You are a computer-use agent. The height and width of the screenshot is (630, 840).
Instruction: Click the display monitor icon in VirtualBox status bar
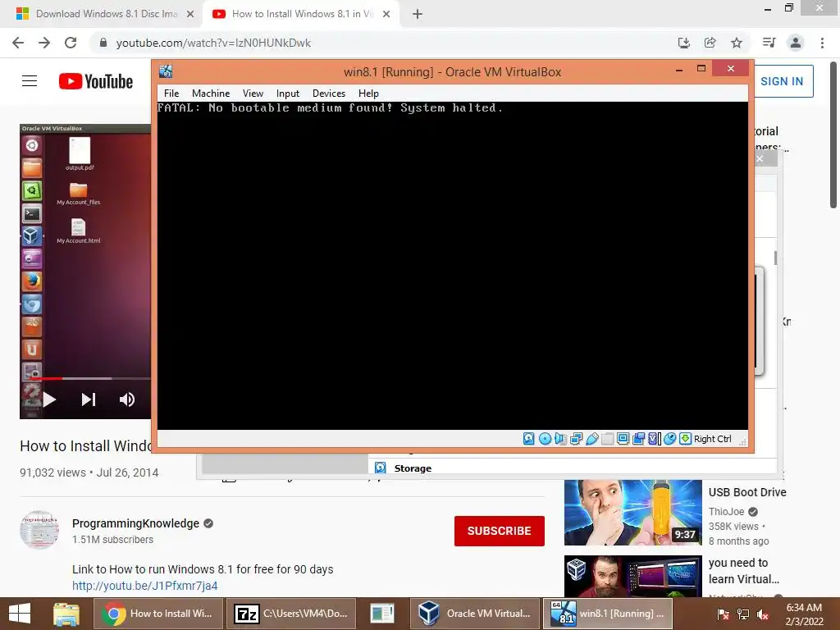(623, 439)
